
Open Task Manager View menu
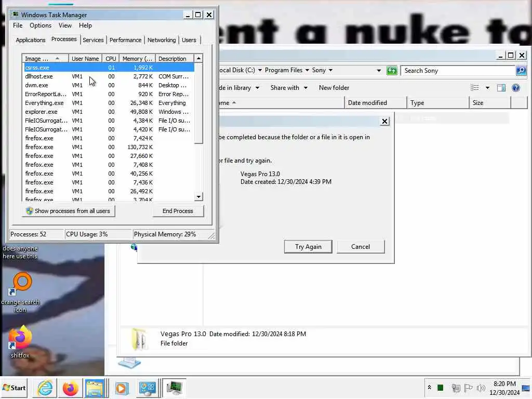point(65,25)
